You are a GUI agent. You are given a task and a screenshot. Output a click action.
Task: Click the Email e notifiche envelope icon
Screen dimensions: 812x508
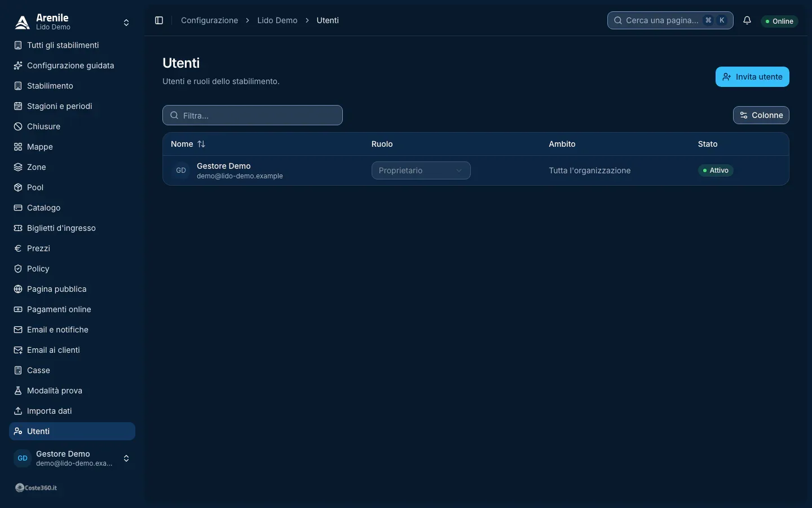click(x=18, y=330)
